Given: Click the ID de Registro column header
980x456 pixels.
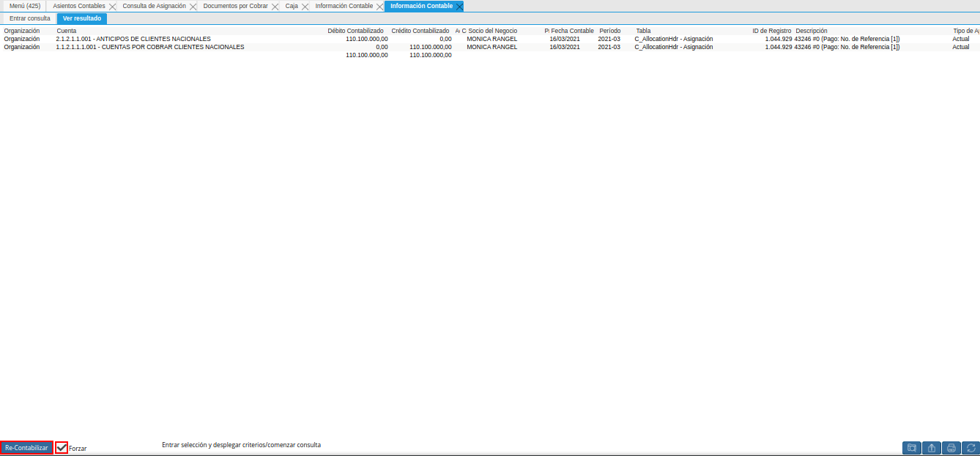Looking at the screenshot, I should 772,31.
